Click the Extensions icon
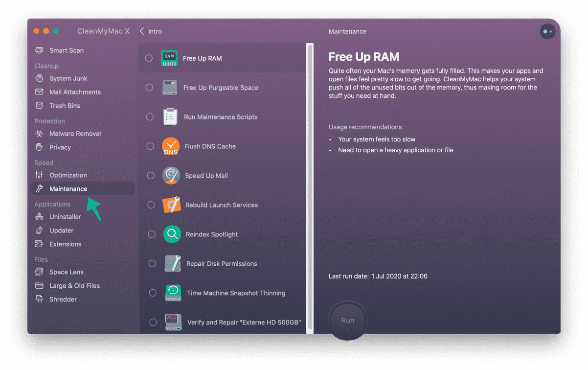Screen dimensions: 588x370 (40, 244)
